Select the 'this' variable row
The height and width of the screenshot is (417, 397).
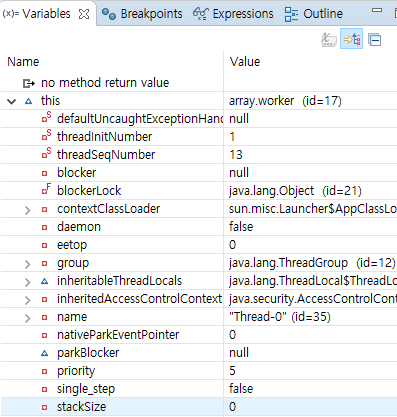tap(199, 101)
